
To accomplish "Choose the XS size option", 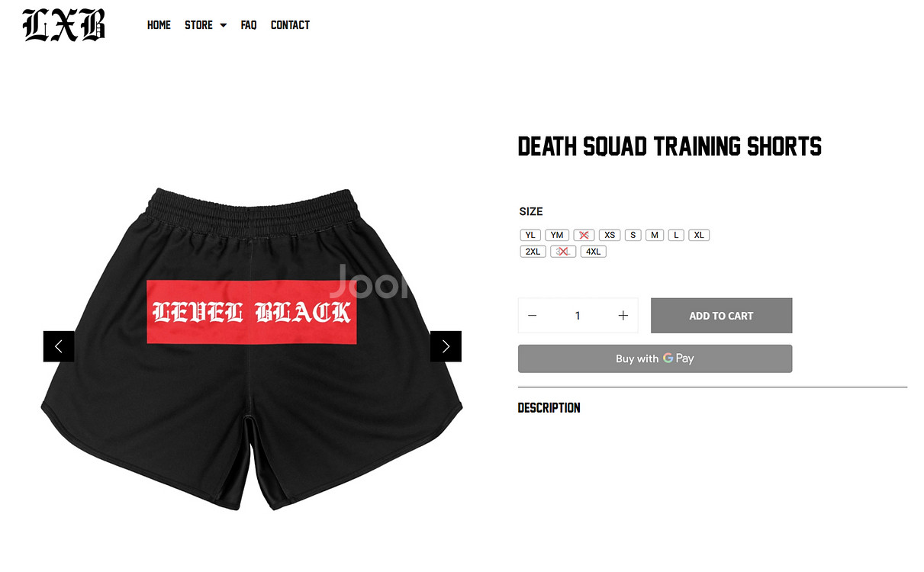I will click(610, 235).
